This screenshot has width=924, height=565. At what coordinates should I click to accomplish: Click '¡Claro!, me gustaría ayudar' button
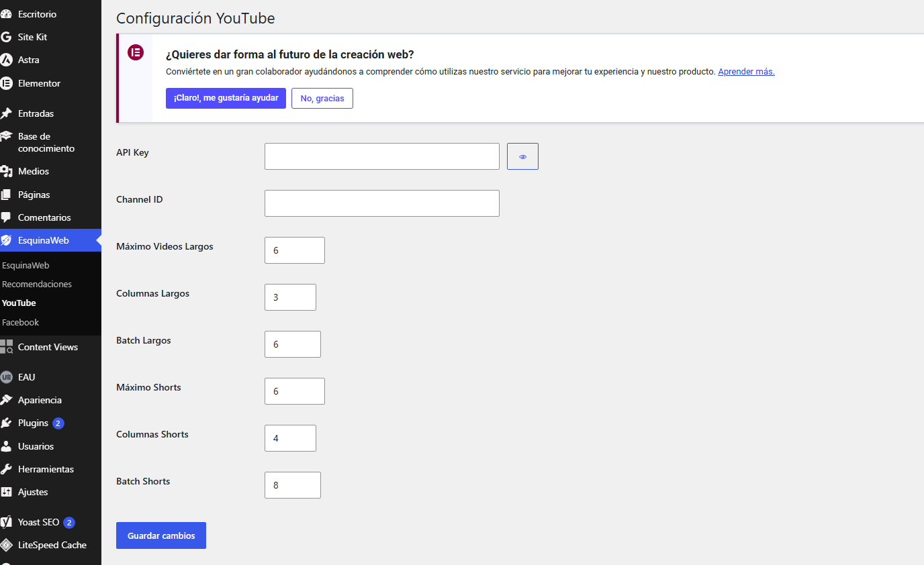click(226, 98)
